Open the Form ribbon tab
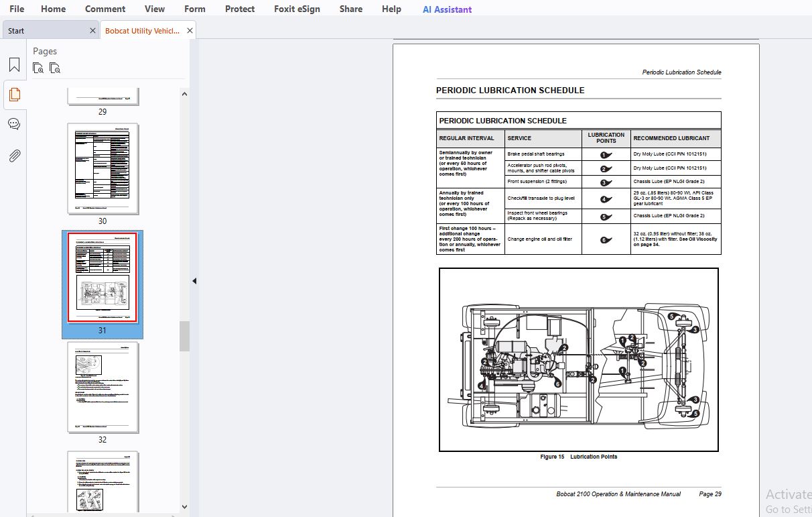 tap(195, 9)
